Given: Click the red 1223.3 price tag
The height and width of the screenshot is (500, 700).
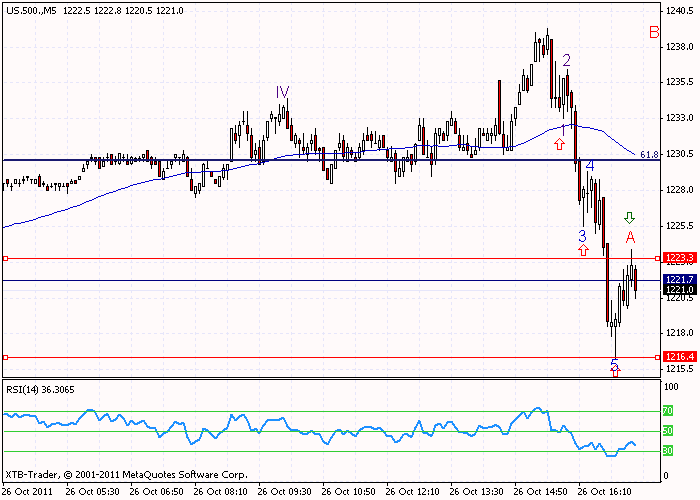Looking at the screenshot, I should click(679, 258).
